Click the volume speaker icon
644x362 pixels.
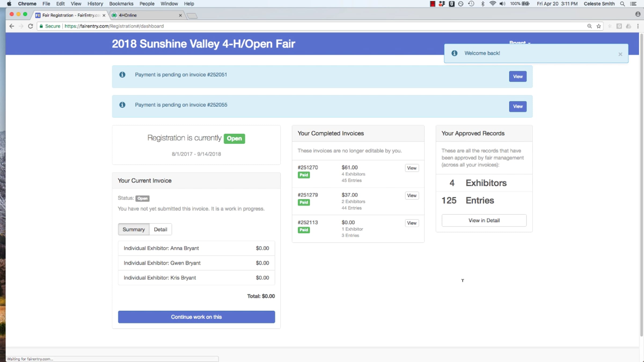coord(502,4)
